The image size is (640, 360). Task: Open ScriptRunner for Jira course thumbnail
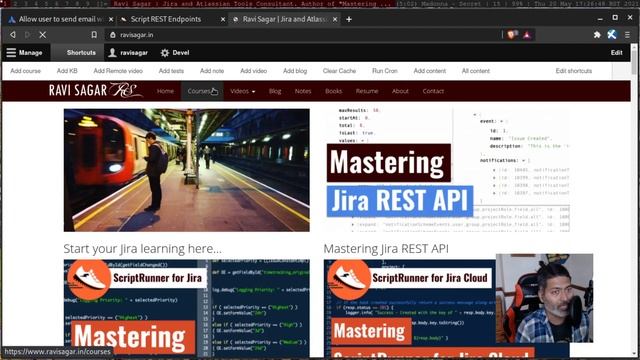(187, 308)
